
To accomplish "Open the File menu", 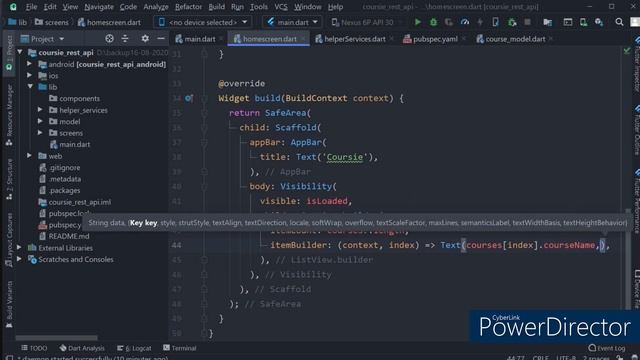I will click(31, 7).
